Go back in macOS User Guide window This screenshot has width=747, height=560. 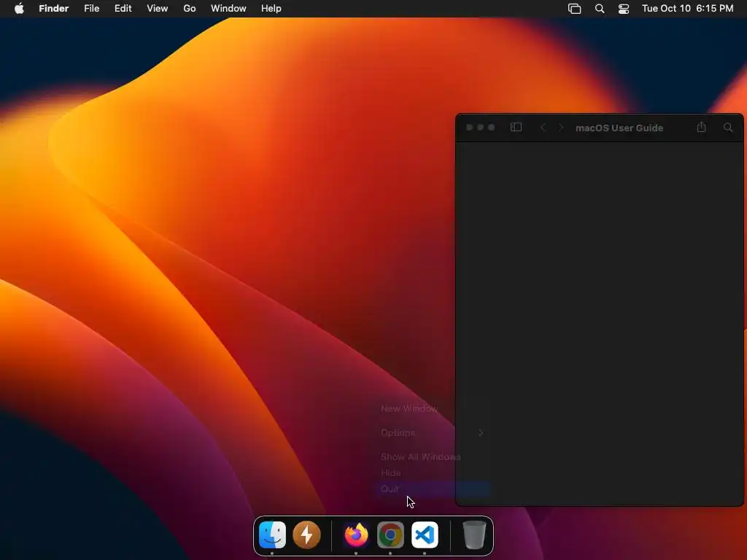point(543,127)
